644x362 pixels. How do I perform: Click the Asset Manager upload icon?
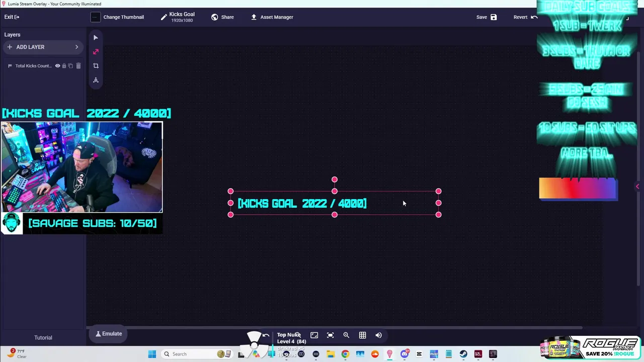tap(254, 17)
